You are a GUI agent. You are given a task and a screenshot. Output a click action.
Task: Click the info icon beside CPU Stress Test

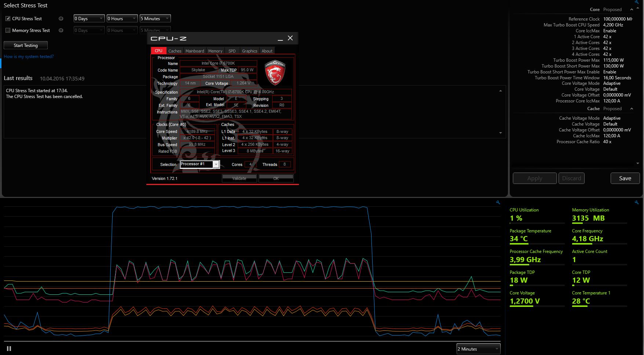(61, 19)
